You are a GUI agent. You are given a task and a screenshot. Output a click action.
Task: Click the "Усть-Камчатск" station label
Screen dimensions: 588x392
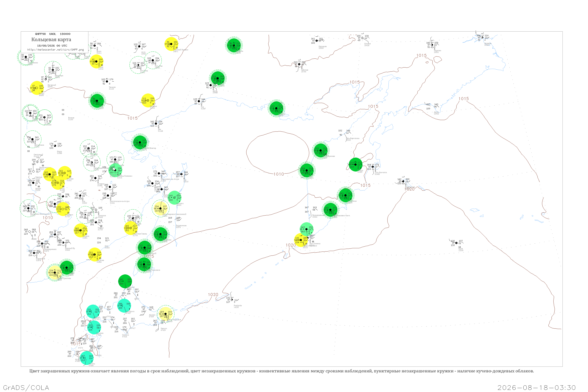click(x=381, y=173)
